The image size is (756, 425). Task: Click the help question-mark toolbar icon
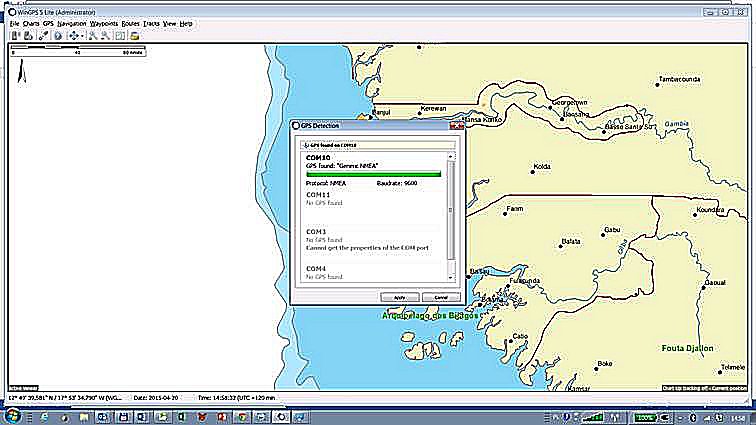click(x=58, y=35)
